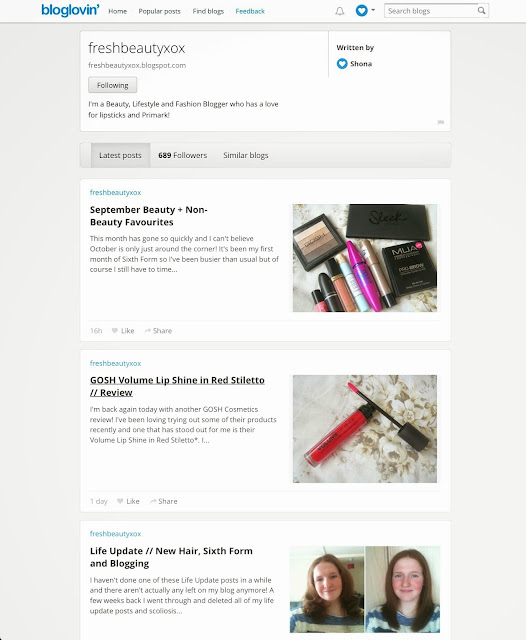Select the Latest posts tab
The width and height of the screenshot is (526, 640).
[120, 155]
